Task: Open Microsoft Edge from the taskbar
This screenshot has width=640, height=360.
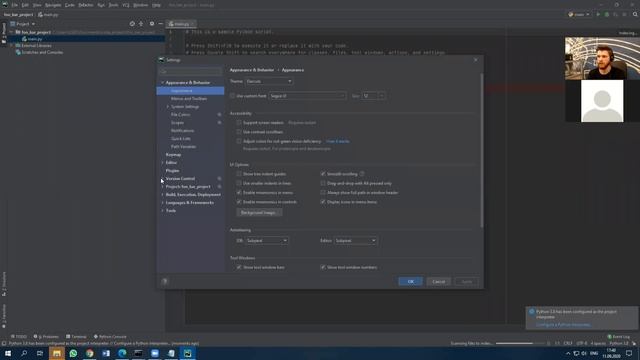Action: click(122, 353)
